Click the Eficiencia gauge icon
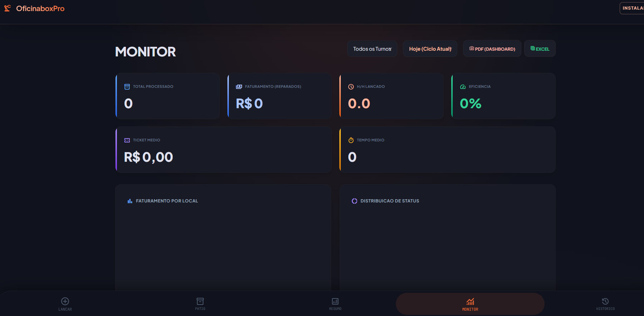Screen dimensions: 644x316 pyautogui.click(x=463, y=87)
